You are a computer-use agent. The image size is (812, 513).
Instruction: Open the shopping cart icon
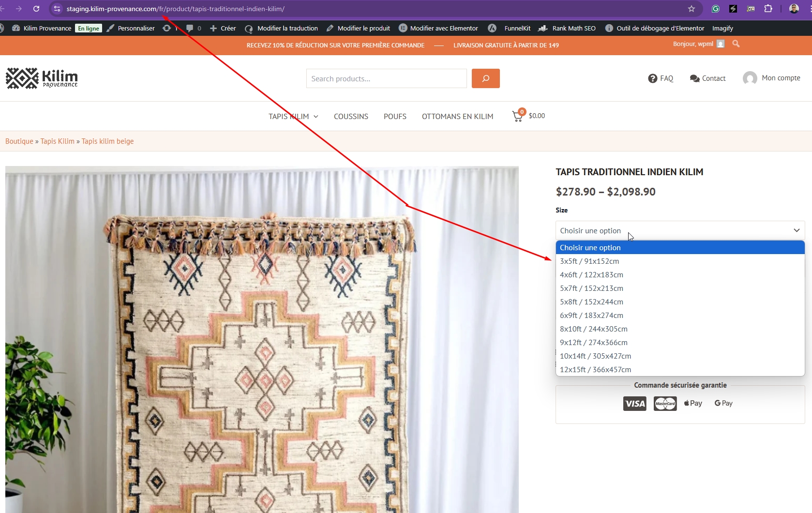coord(518,116)
